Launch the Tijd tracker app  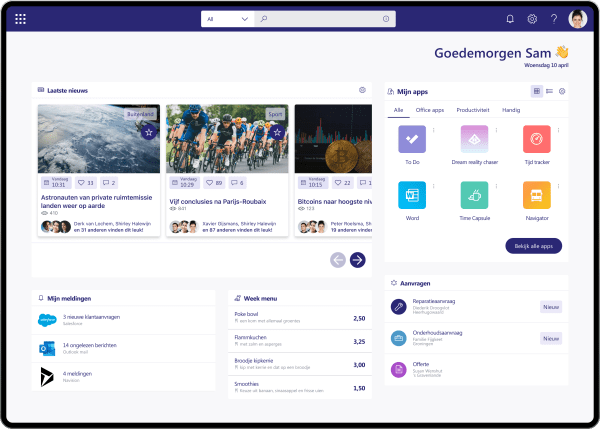pos(536,138)
